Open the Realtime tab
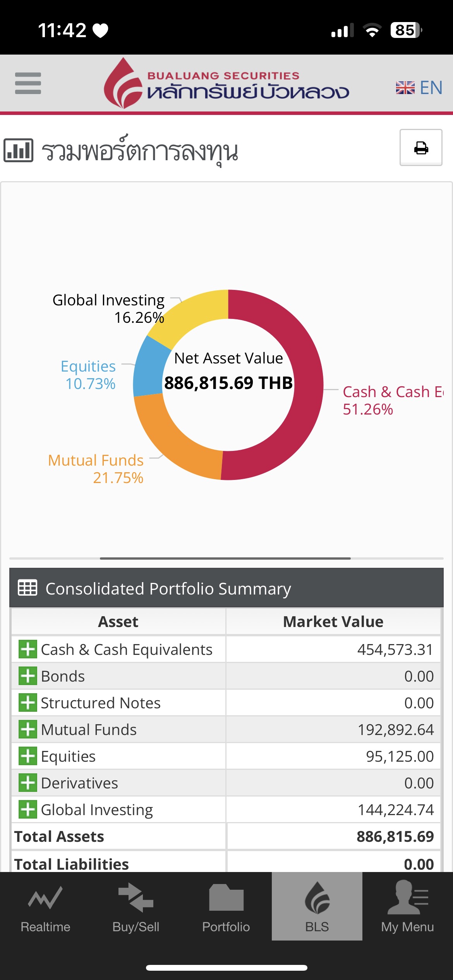The width and height of the screenshot is (453, 980). point(45,906)
